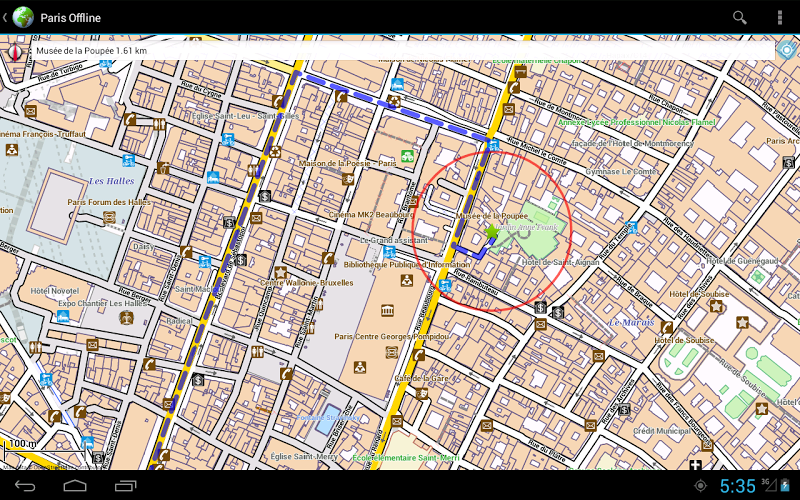
Task: Tap icon below Paris Forum des Halles label
Action: [x=109, y=218]
